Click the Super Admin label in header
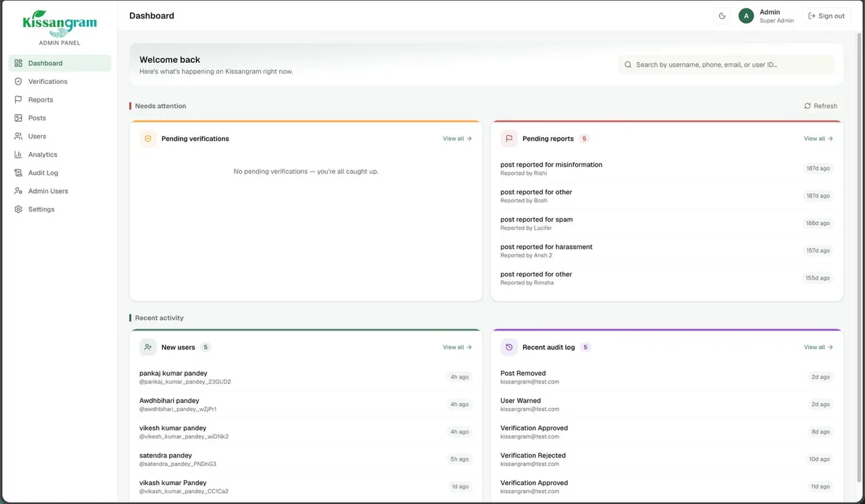This screenshot has width=865, height=504. click(x=776, y=21)
